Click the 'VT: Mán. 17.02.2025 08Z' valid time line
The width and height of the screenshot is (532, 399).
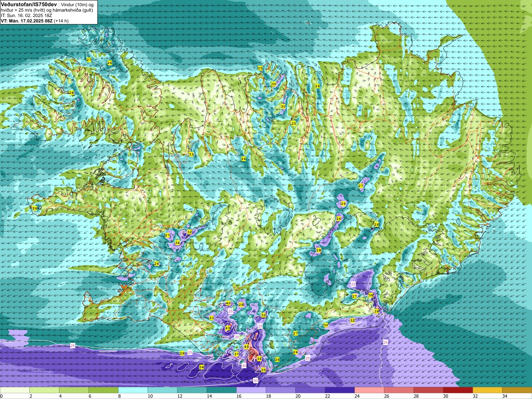pos(27,20)
